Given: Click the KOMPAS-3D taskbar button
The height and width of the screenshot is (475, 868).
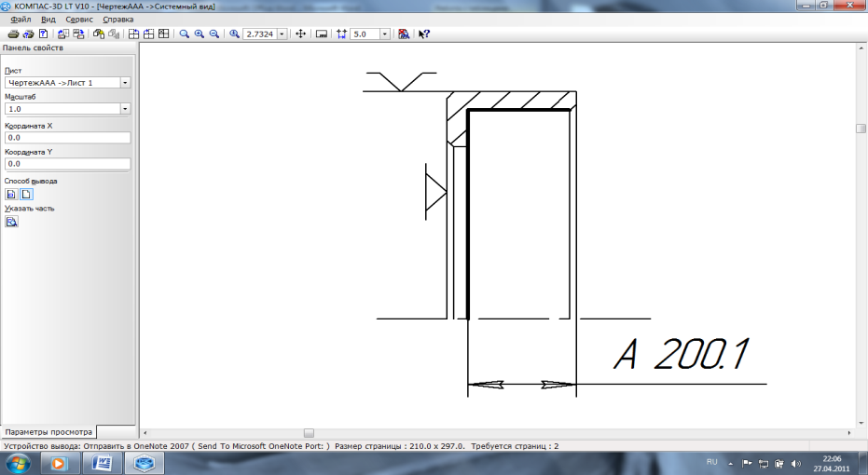Looking at the screenshot, I should click(145, 464).
